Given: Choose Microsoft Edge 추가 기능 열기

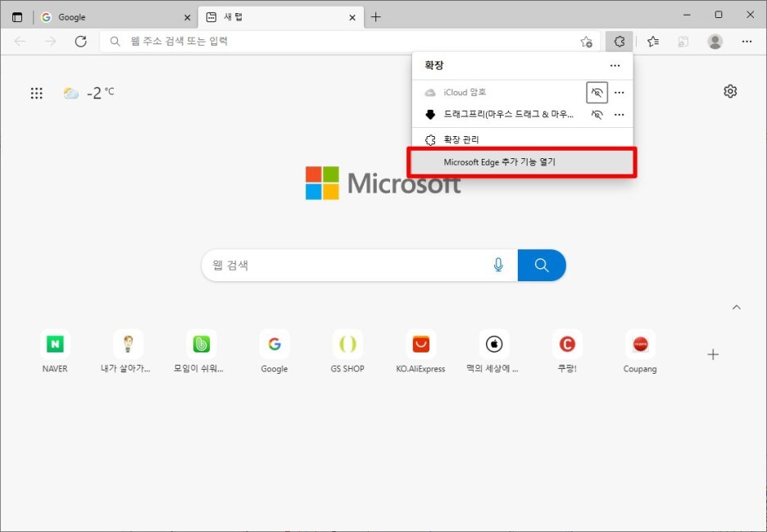Looking at the screenshot, I should pos(523,162).
